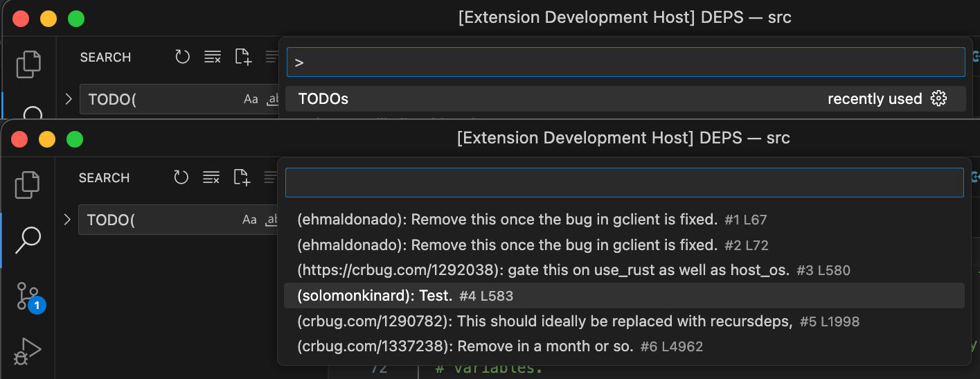Image resolution: width=980 pixels, height=379 pixels.
Task: Refresh search results in the lower window
Action: click(x=181, y=178)
